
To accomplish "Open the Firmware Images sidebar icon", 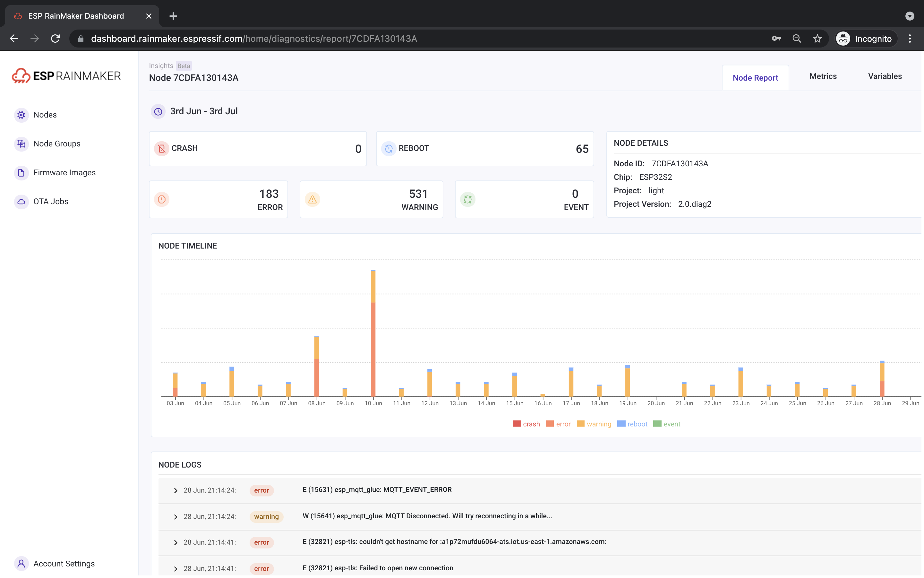I will coord(21,173).
